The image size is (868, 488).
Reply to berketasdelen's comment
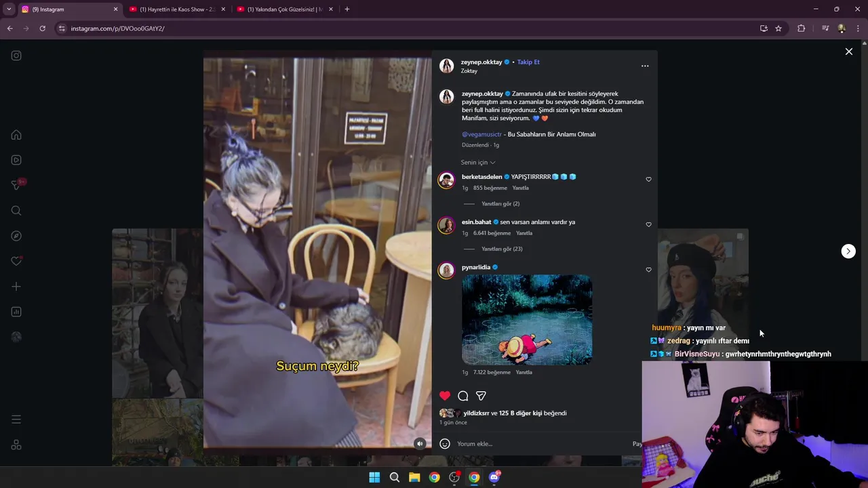pos(521,188)
